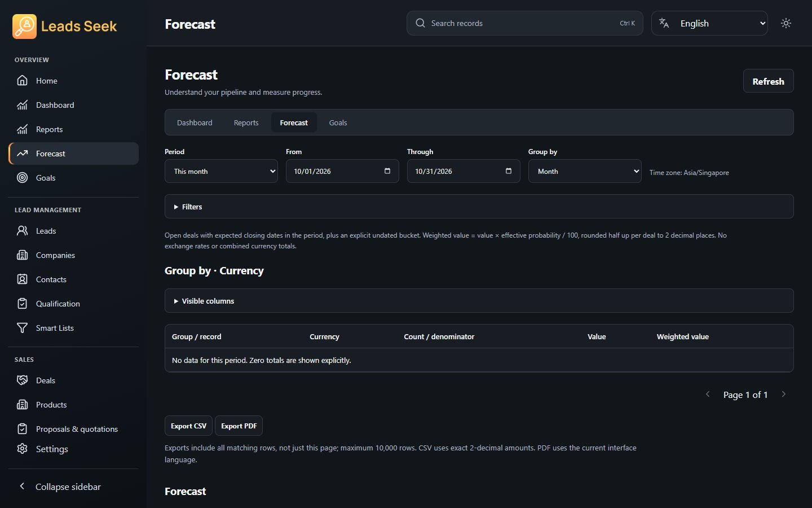The image size is (812, 508).
Task: Click the translate language icon
Action: (664, 23)
